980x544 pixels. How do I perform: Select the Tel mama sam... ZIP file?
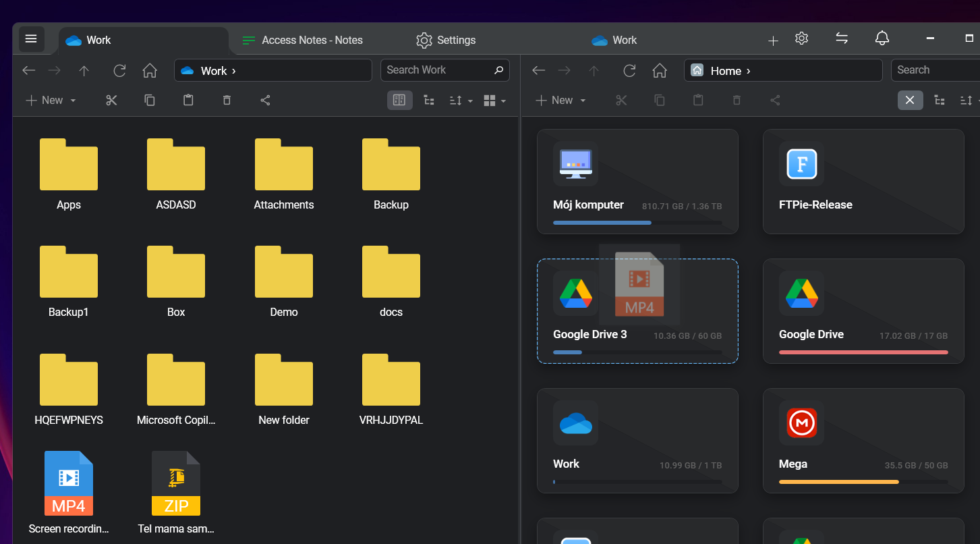tap(176, 493)
